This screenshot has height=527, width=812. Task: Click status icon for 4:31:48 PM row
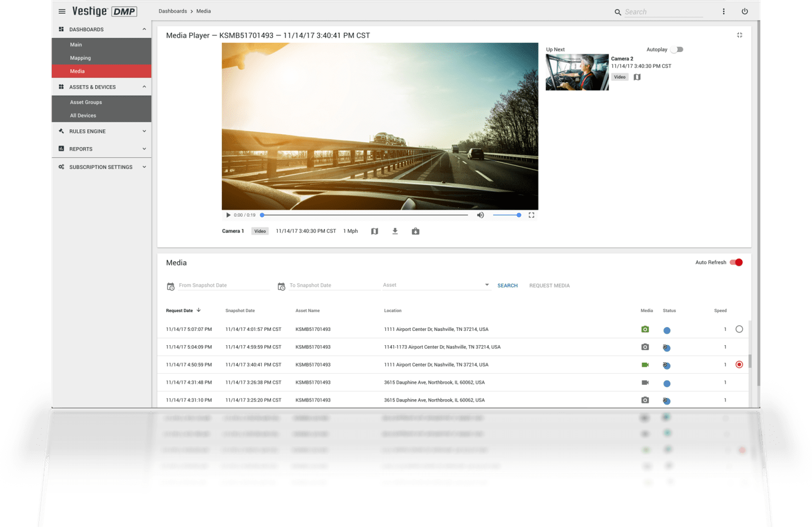point(667,383)
